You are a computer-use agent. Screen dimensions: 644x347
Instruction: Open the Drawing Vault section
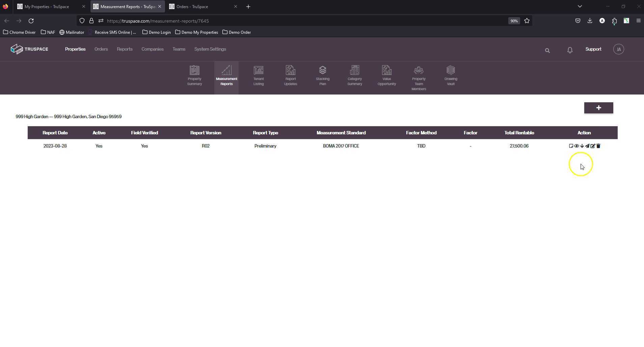[x=451, y=76]
